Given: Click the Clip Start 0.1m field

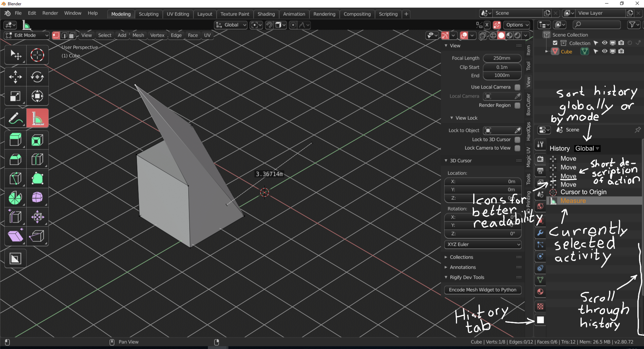Looking at the screenshot, I should (502, 67).
